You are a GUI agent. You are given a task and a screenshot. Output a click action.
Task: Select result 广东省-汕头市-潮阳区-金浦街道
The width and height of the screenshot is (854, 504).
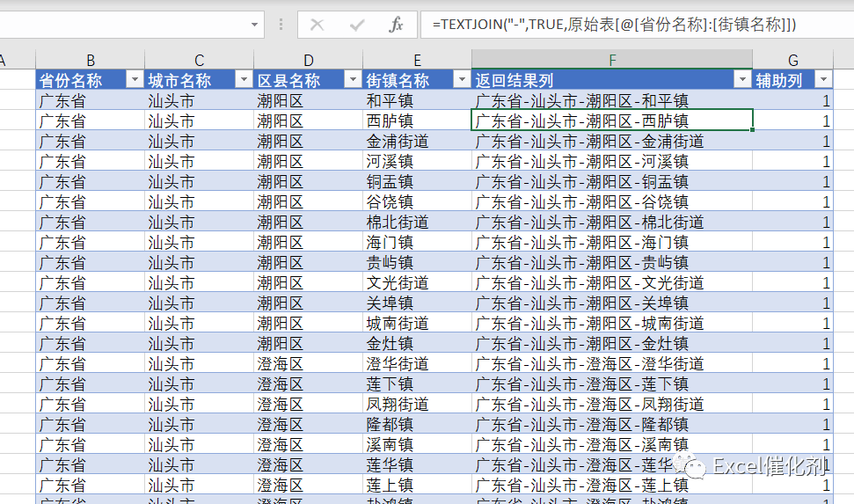pyautogui.click(x=612, y=141)
